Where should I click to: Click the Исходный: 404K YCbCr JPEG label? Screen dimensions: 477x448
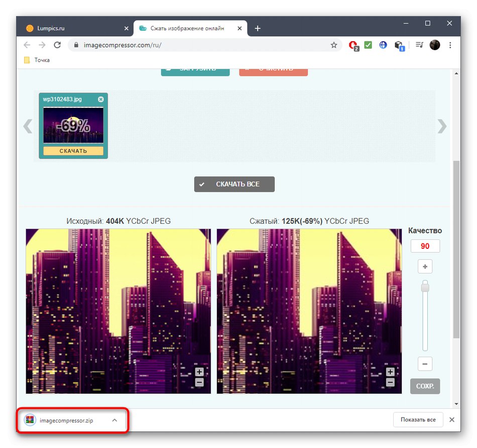click(118, 221)
